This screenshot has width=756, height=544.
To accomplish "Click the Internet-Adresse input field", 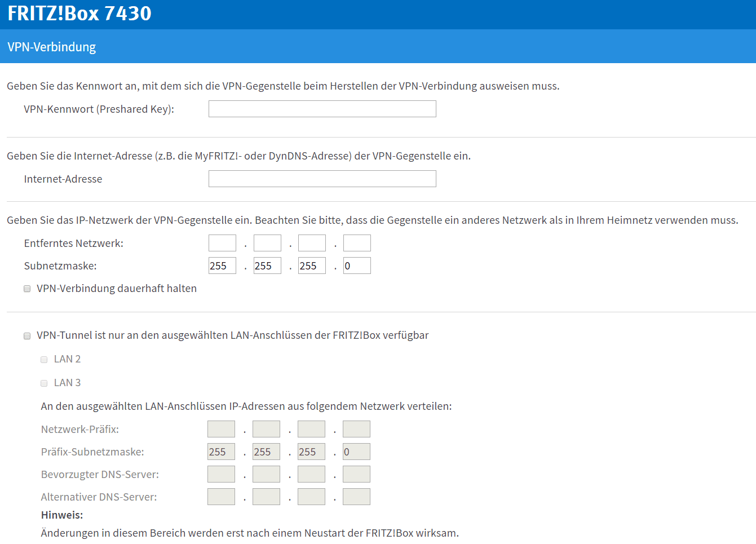I will pyautogui.click(x=322, y=179).
